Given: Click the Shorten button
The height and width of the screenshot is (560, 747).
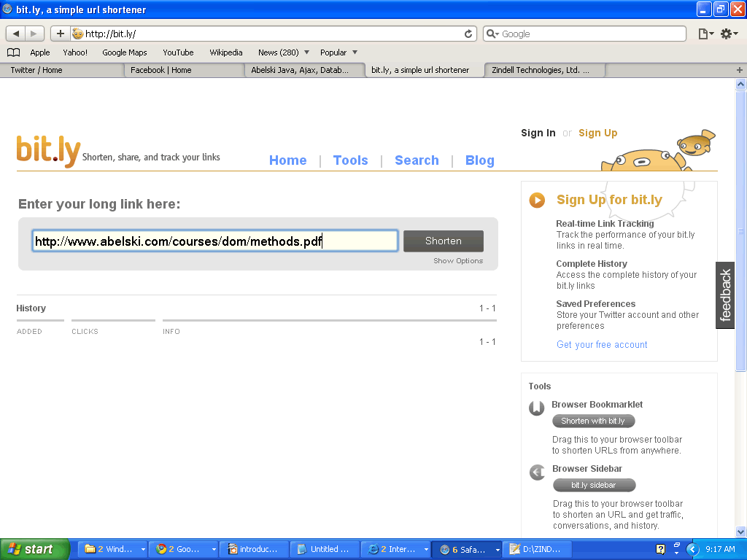Looking at the screenshot, I should (444, 241).
